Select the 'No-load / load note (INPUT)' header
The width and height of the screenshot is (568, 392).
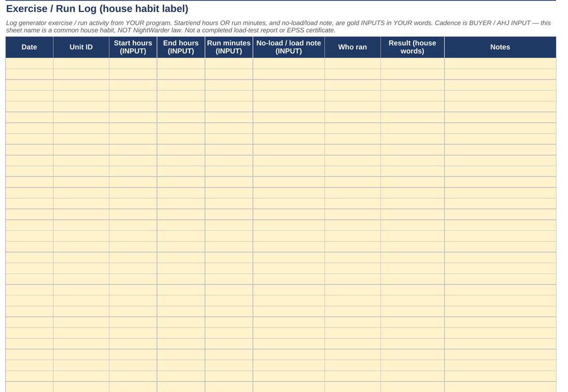coord(289,47)
